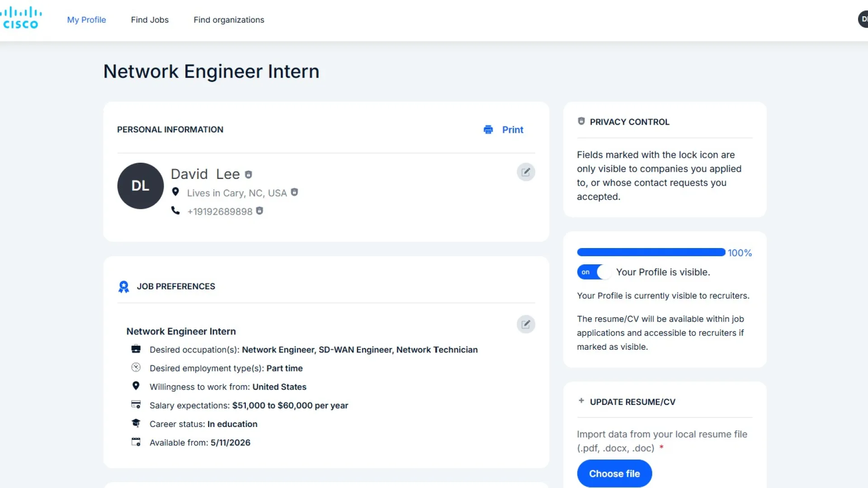Click lock icon beside phone number
This screenshot has width=868, height=488.
[x=259, y=211]
